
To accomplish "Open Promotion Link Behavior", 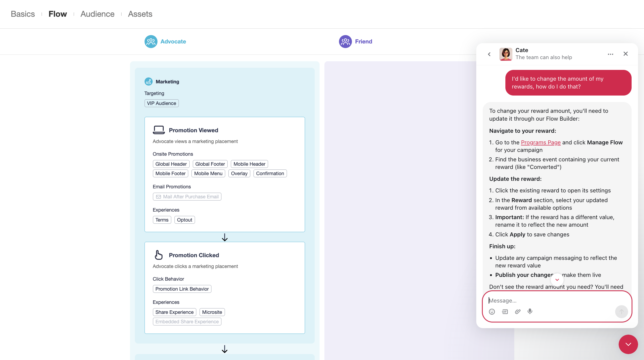I will 182,289.
